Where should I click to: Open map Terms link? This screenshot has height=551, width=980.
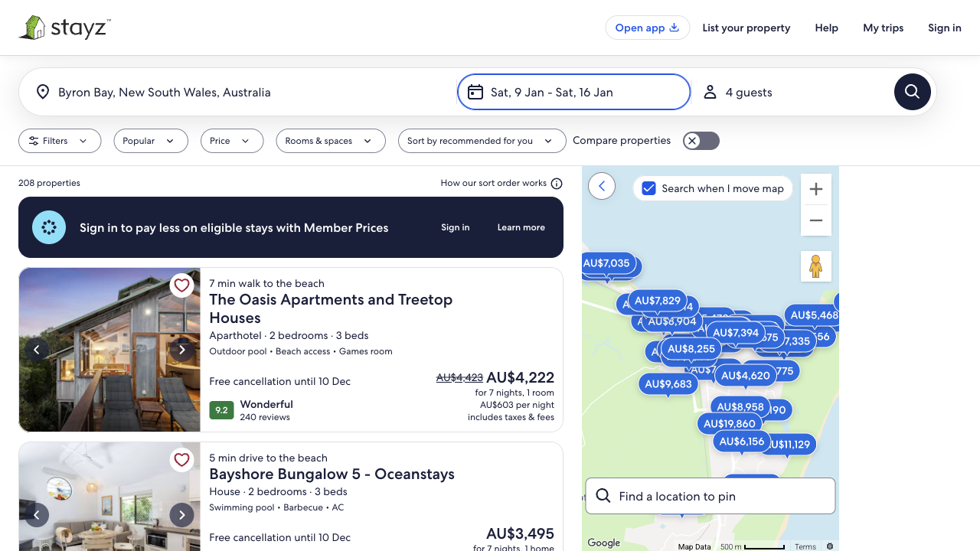[x=805, y=546]
